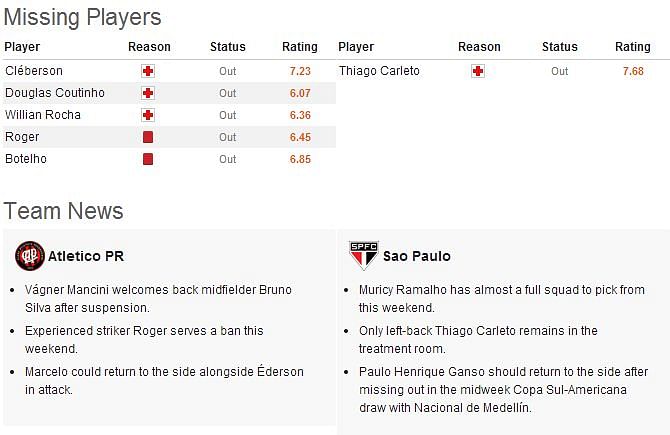Click the Atletico PR team heading
The height and width of the screenshot is (435, 670).
pyautogui.click(x=86, y=256)
